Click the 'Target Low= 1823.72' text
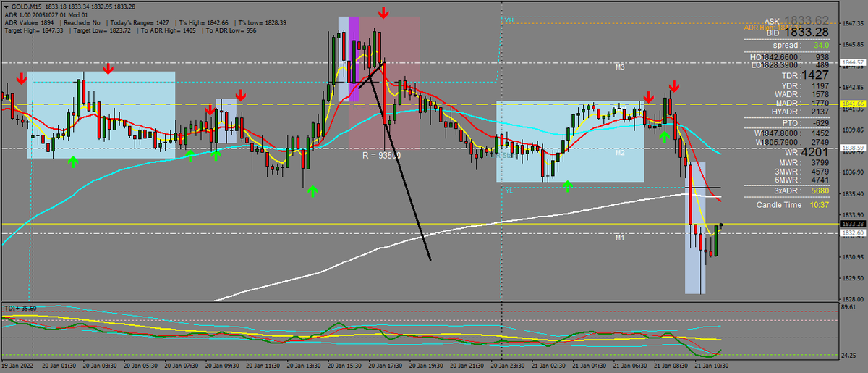Viewport: 868px width, 373px height. point(101,30)
